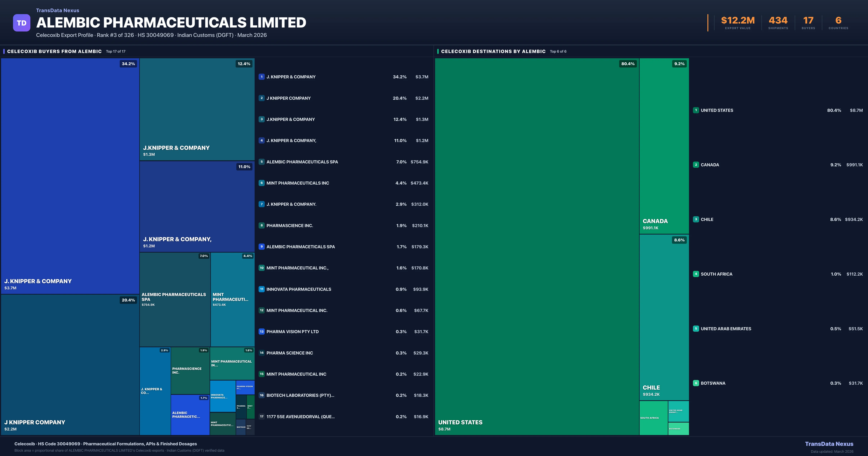Switch to CELECOXIB BUYERS FROM ALEMBIC panel

point(54,51)
